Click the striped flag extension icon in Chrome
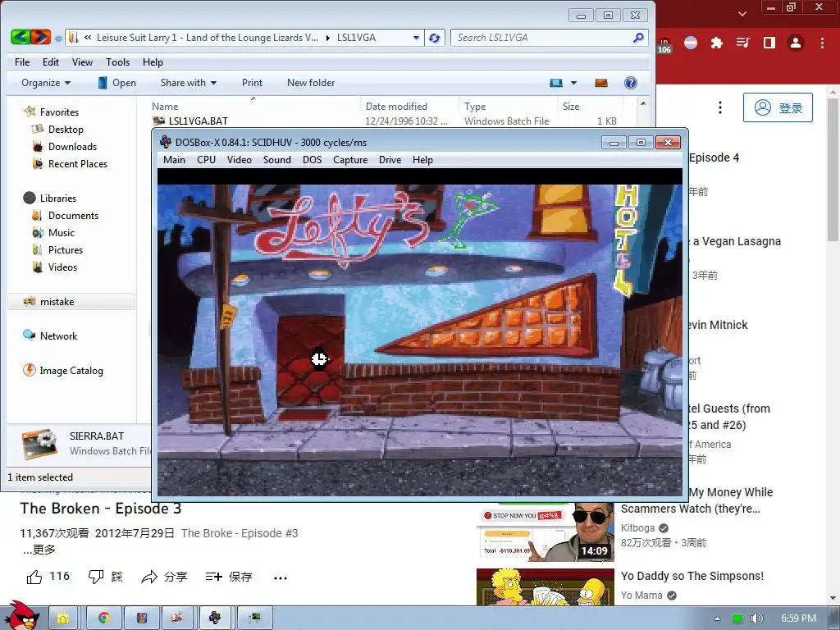Viewport: 840px width, 630px height. 691,43
